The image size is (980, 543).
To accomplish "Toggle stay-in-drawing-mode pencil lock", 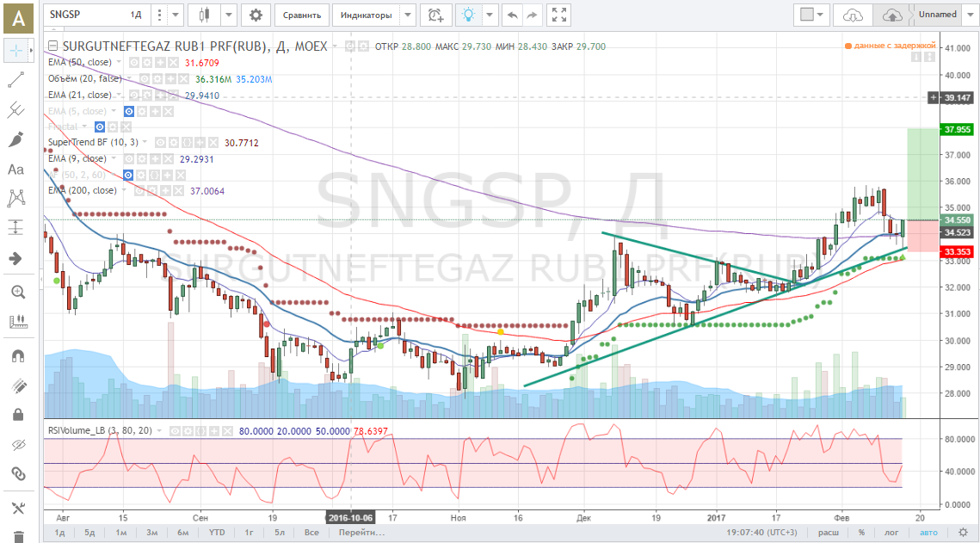I will [18, 386].
